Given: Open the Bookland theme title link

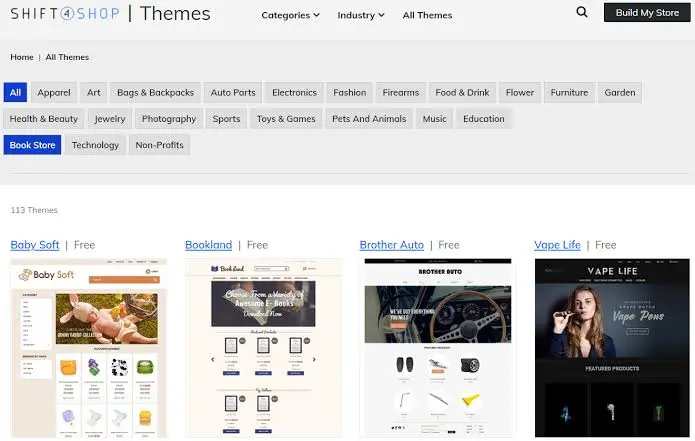Looking at the screenshot, I should click(x=208, y=245).
